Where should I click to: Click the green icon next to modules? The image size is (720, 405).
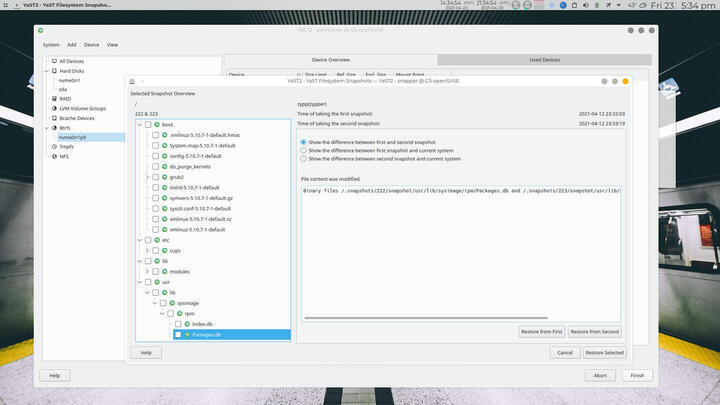(164, 271)
